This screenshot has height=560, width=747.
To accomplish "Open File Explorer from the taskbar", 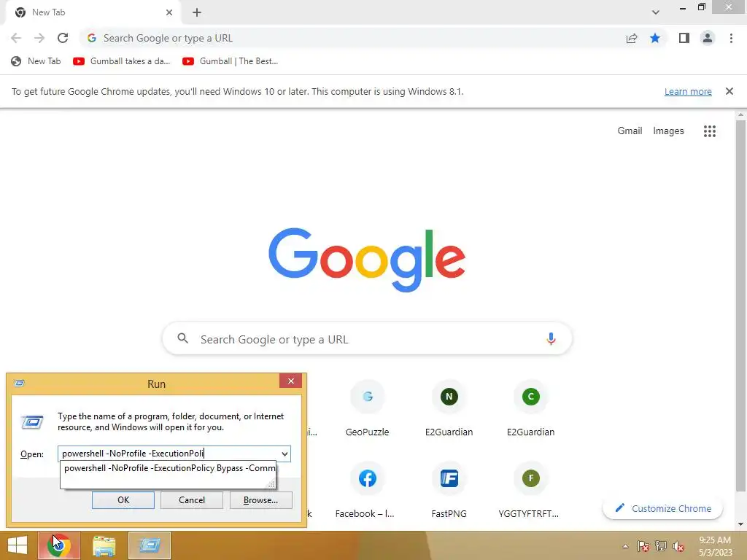I will (104, 545).
